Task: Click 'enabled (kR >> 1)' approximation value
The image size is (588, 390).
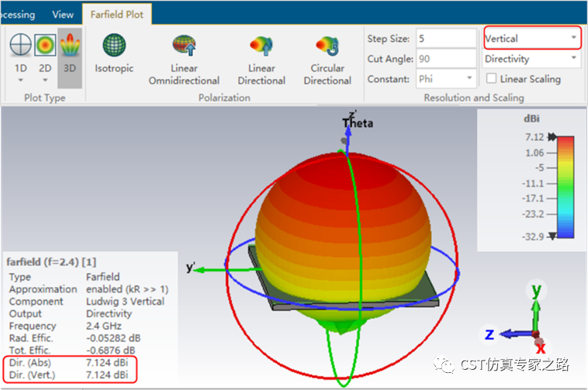Action: [127, 289]
